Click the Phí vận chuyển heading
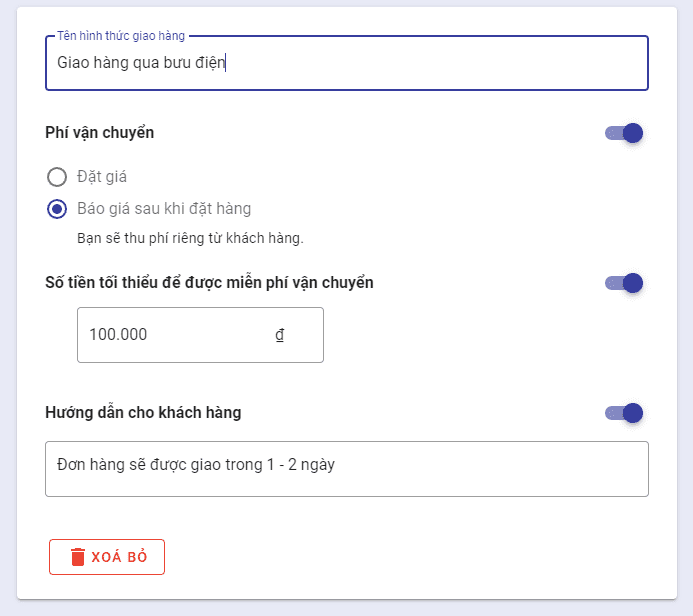693x616 pixels. click(100, 133)
